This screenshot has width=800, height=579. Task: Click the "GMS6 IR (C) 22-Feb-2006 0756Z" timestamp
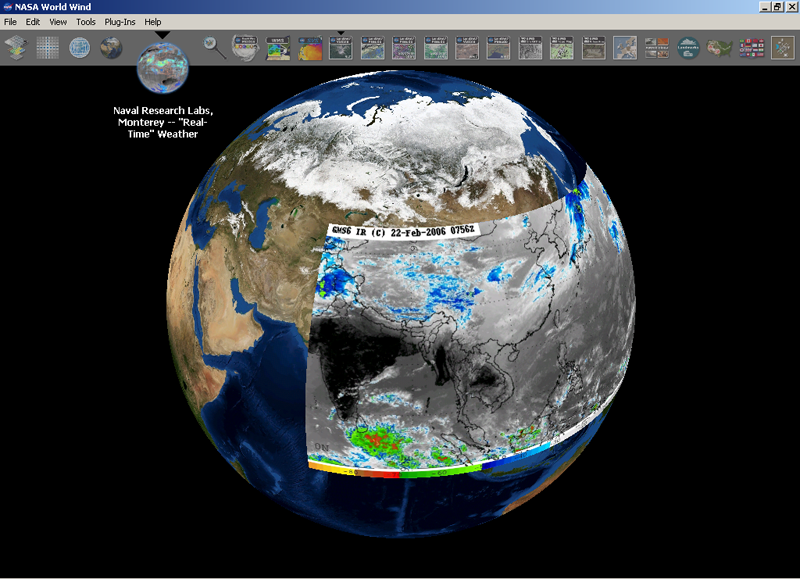[x=403, y=231]
